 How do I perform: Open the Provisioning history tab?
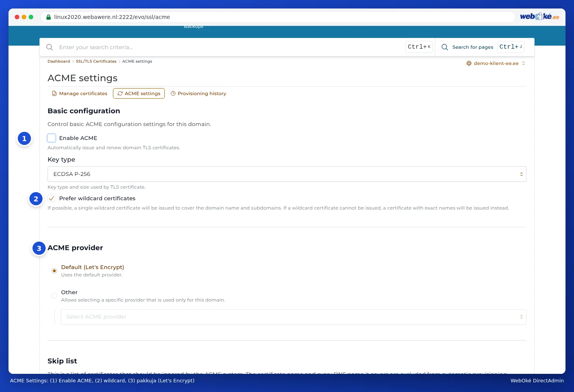click(x=198, y=94)
